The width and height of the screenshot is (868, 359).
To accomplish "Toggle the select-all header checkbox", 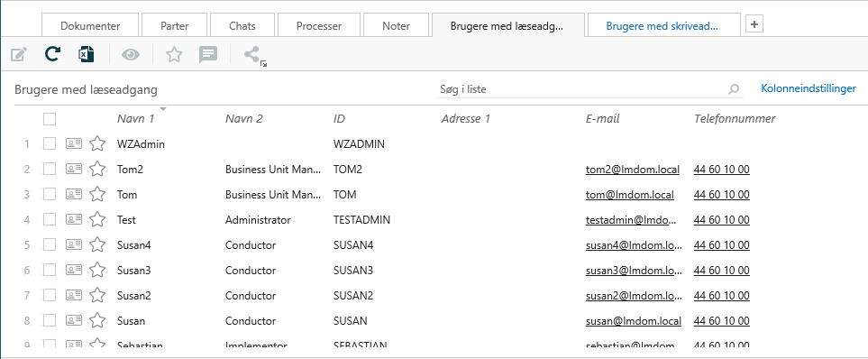I will (50, 118).
